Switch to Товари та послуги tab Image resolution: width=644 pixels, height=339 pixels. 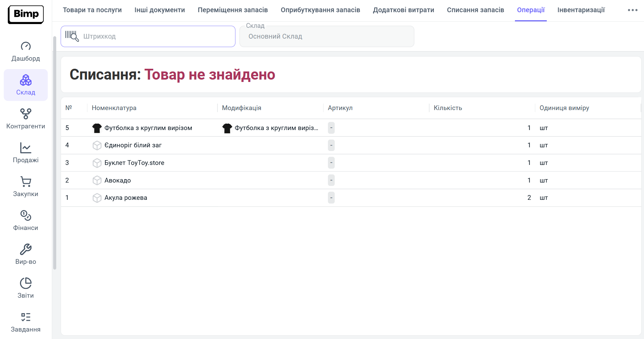click(92, 10)
